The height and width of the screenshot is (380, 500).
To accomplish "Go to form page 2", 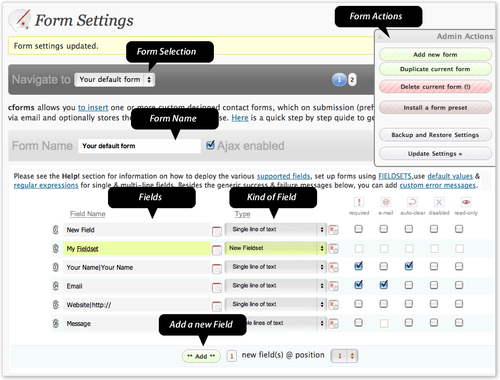I will (x=352, y=80).
